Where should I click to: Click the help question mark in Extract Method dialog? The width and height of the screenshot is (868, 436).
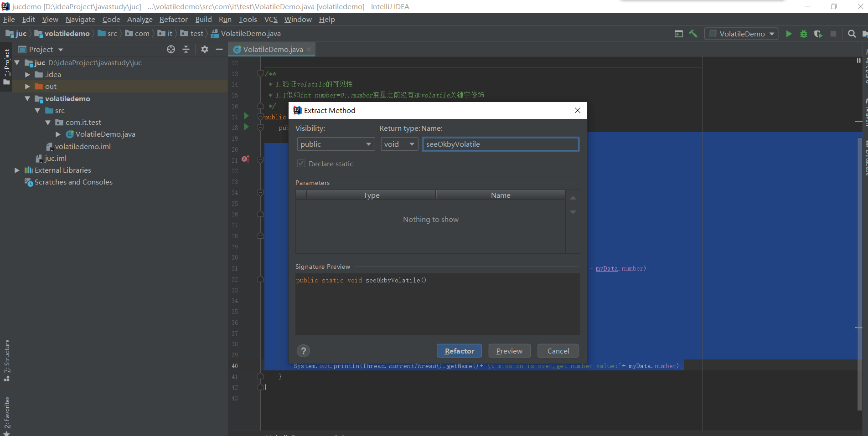pos(303,350)
